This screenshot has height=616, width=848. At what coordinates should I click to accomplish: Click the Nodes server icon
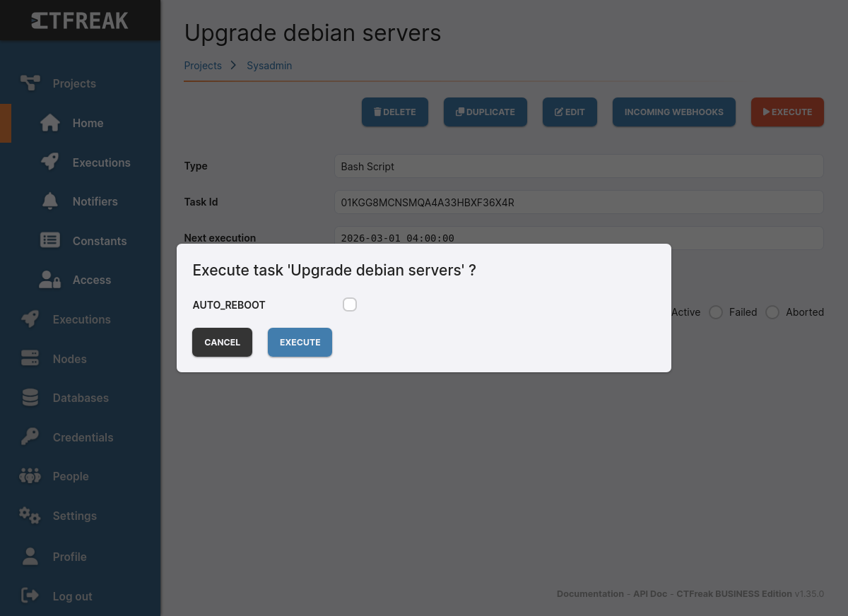coord(30,359)
